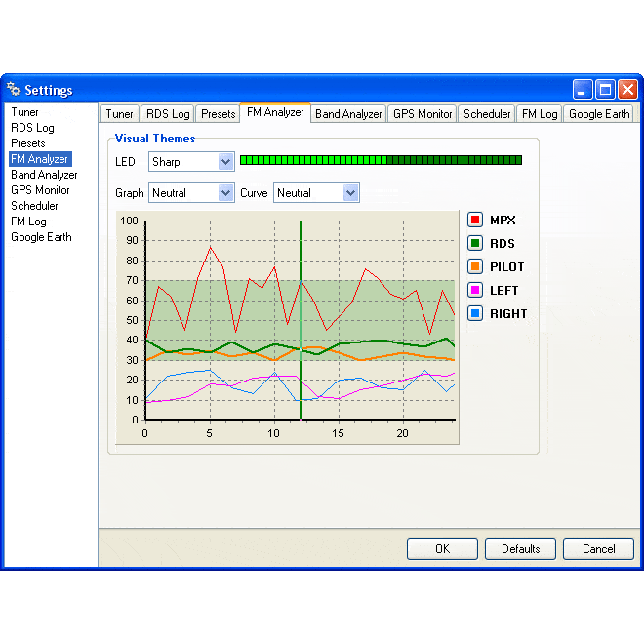Screen dimensions: 644x644
Task: Maximize the Settings window
Action: click(605, 90)
